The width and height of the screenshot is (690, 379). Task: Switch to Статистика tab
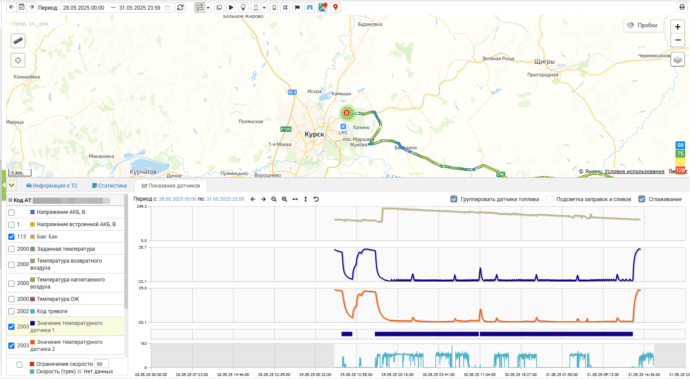pos(109,186)
